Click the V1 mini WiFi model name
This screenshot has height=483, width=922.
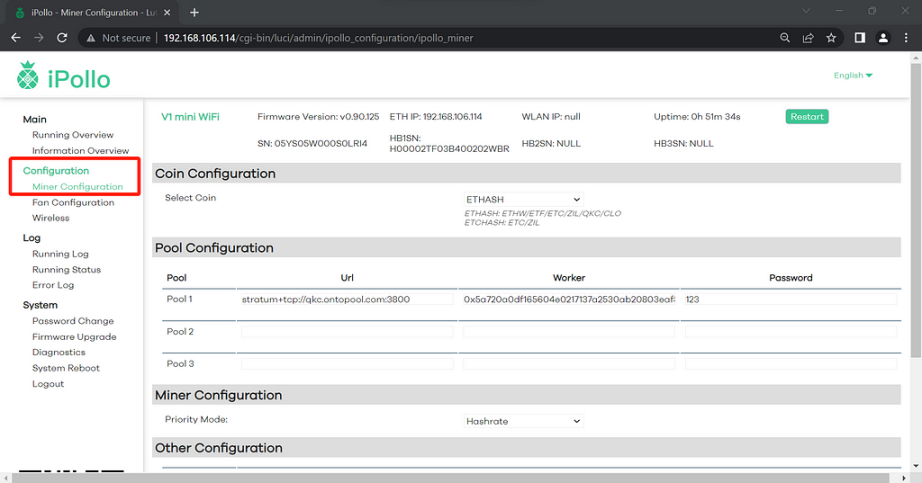[190, 116]
